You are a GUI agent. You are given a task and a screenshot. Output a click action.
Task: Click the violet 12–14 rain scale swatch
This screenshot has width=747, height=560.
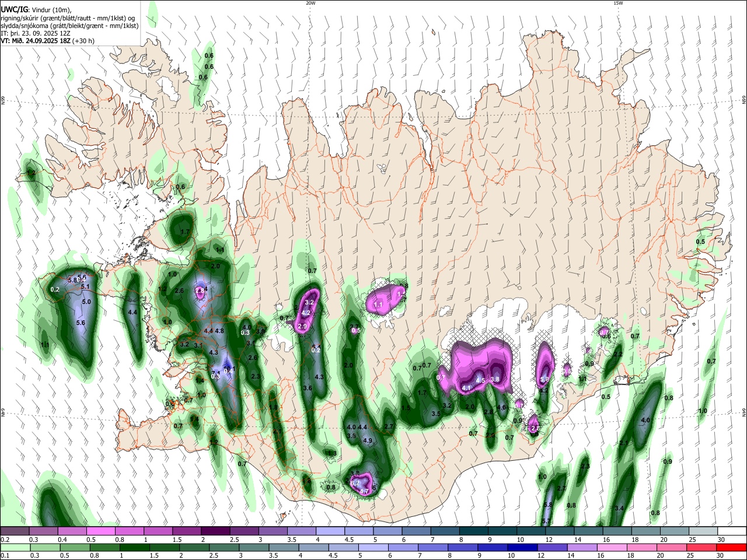pos(551,547)
